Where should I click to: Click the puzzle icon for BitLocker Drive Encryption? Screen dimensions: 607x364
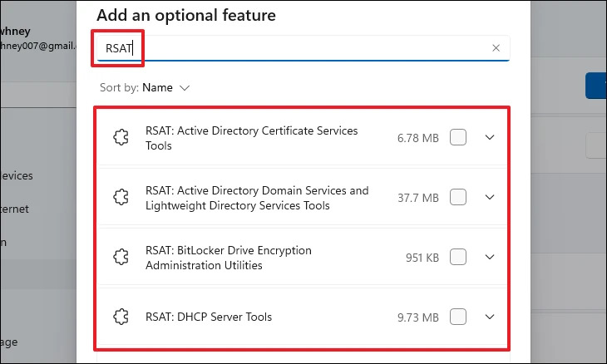[x=121, y=258]
